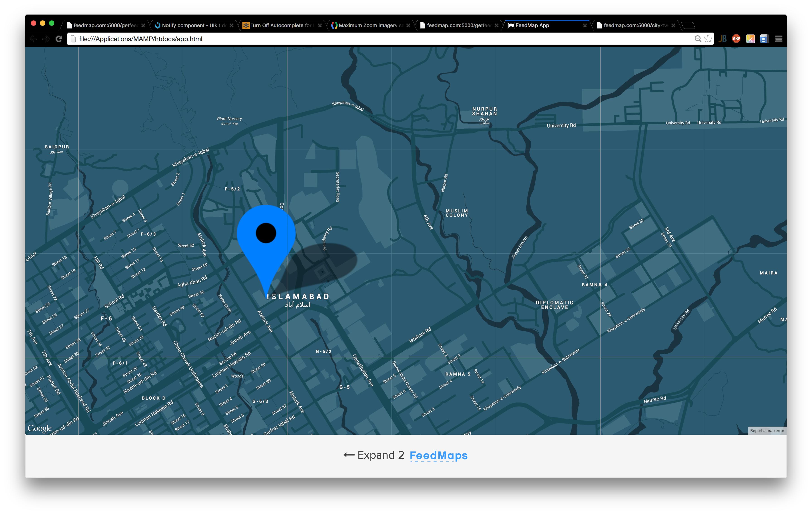812x514 pixels.
Task: Click the zoom magnifier in address bar
Action: [x=698, y=39]
